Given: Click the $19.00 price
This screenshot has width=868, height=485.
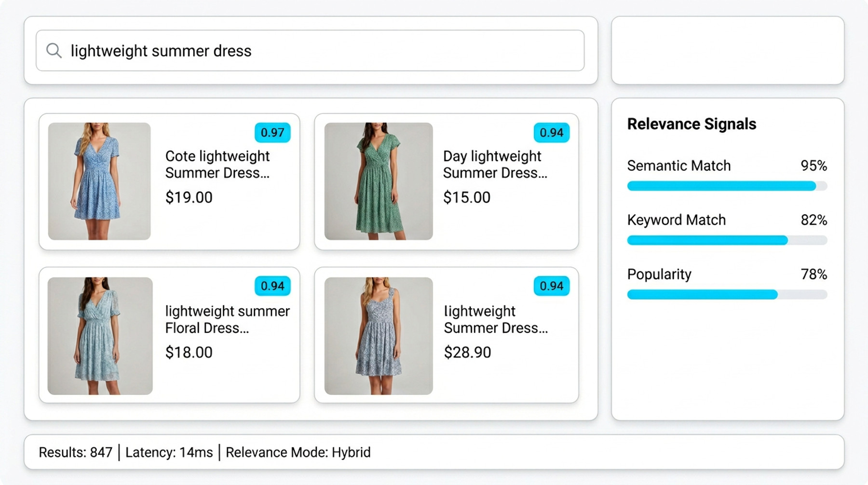Looking at the screenshot, I should (x=189, y=197).
